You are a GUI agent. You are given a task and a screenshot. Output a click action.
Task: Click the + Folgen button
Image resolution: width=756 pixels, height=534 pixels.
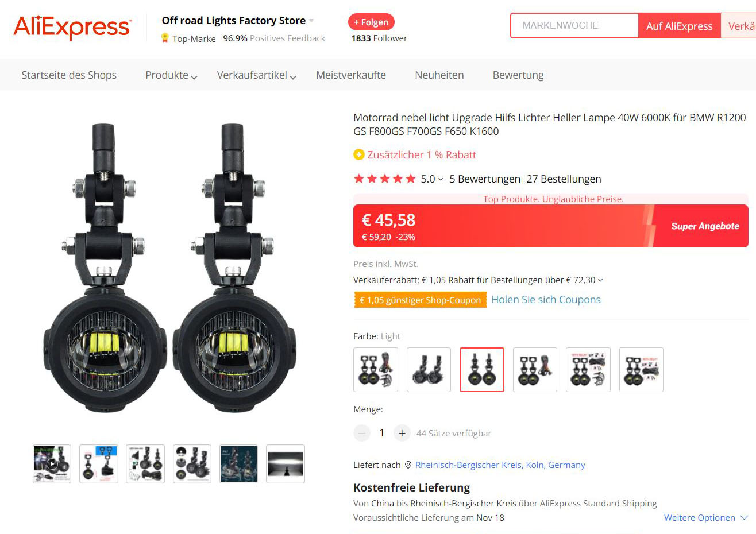click(x=371, y=22)
